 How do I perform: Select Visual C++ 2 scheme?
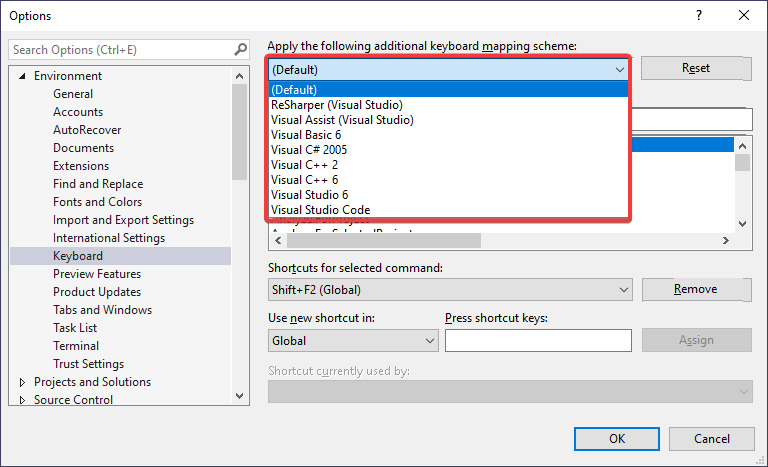(448, 165)
